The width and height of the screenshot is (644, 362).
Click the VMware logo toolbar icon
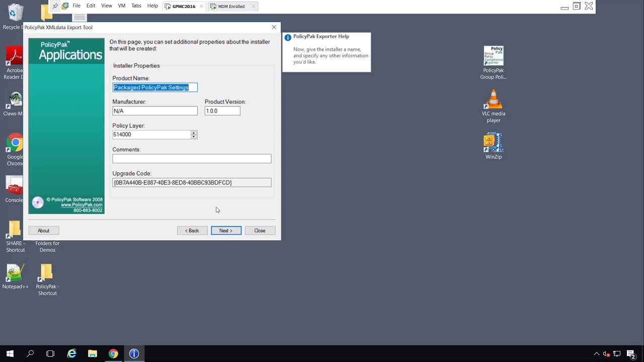point(65,6)
